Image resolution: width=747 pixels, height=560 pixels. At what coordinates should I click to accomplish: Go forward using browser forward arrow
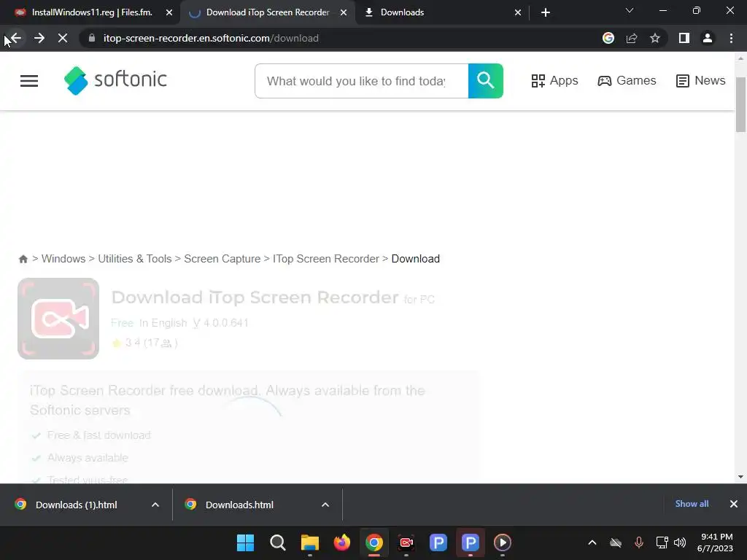coord(39,39)
